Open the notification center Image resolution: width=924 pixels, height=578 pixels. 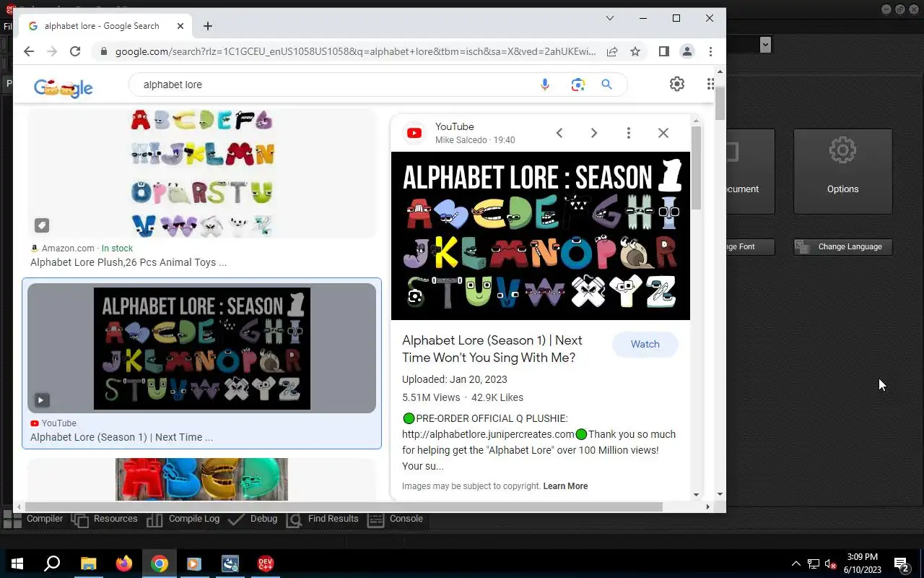pyautogui.click(x=902, y=564)
